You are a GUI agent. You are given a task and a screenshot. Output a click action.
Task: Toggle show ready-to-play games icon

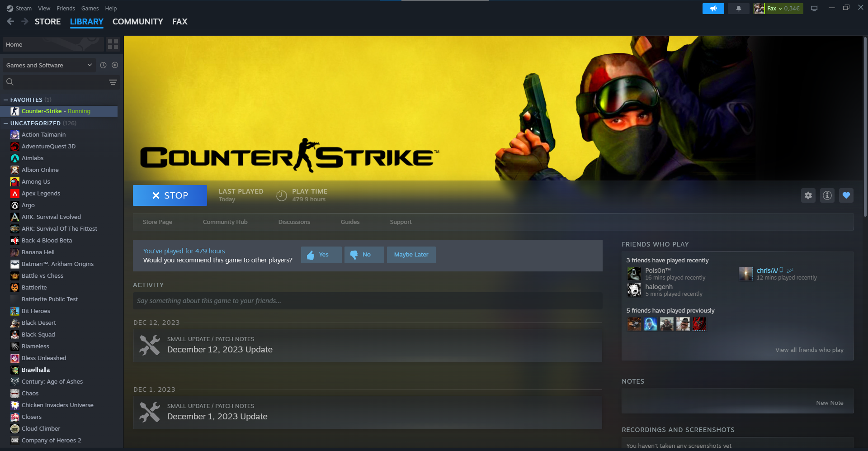[x=115, y=65]
